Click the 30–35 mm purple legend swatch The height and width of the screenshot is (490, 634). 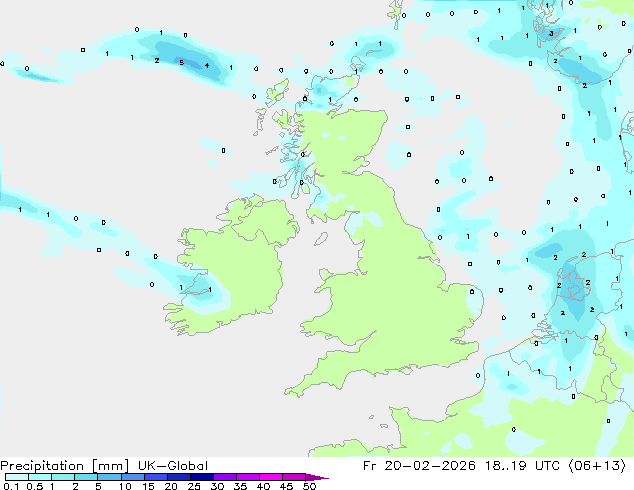[224, 477]
